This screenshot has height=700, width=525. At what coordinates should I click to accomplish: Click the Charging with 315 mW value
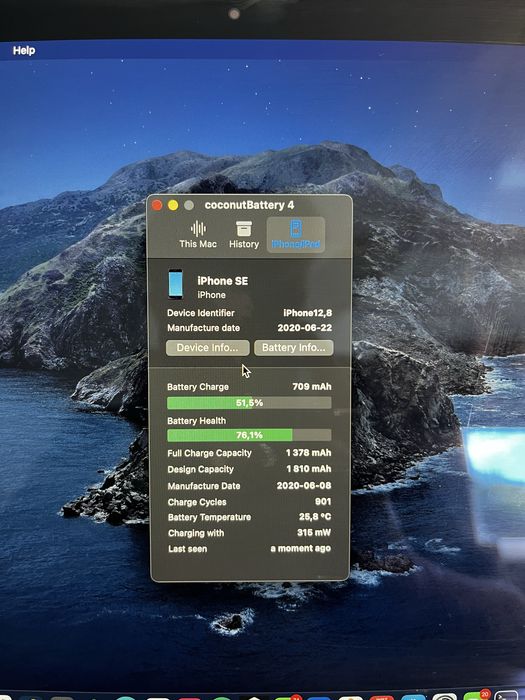[314, 533]
